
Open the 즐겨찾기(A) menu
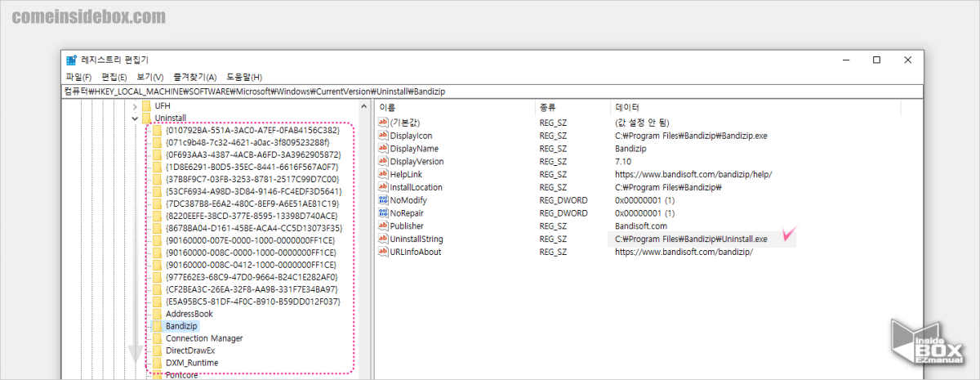[195, 77]
